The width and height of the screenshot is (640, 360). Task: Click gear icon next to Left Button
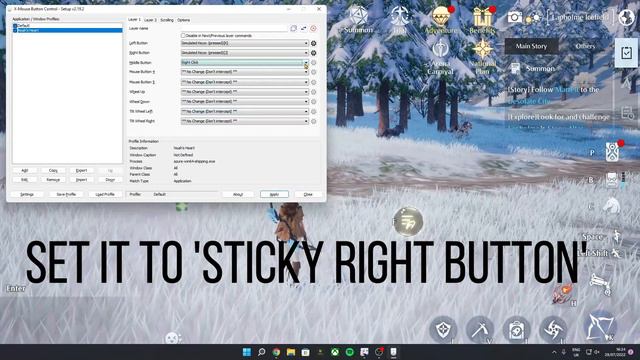pos(313,43)
